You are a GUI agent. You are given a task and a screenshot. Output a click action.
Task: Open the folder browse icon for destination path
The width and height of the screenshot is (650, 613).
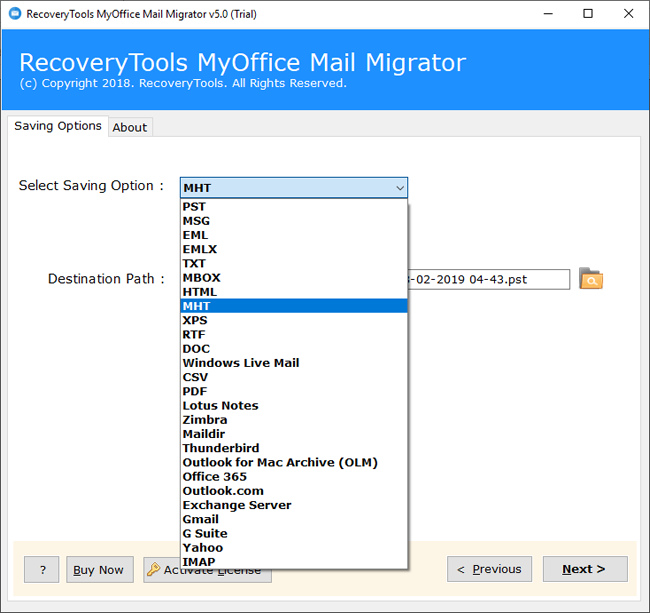coord(591,279)
